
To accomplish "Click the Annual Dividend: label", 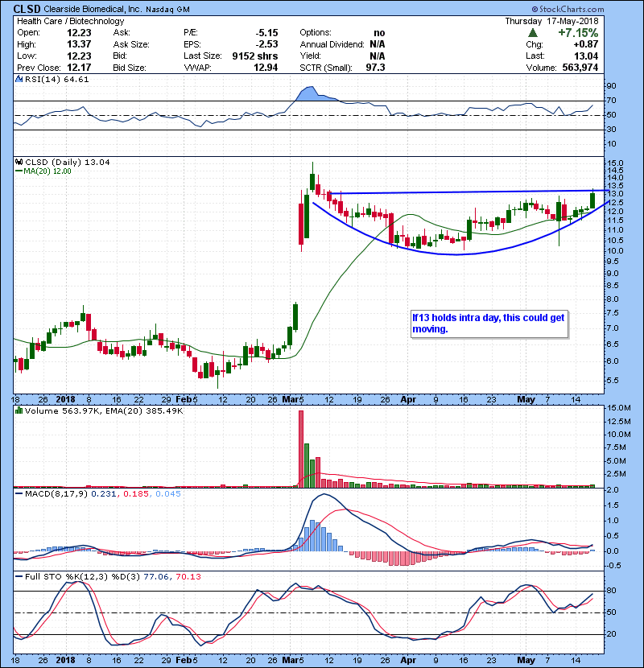I will [x=332, y=44].
